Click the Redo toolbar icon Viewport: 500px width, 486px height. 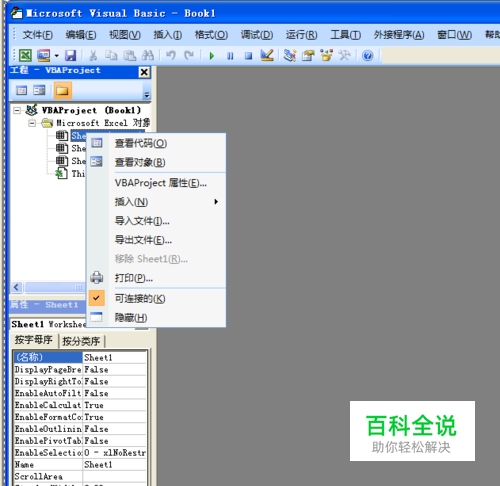point(189,55)
